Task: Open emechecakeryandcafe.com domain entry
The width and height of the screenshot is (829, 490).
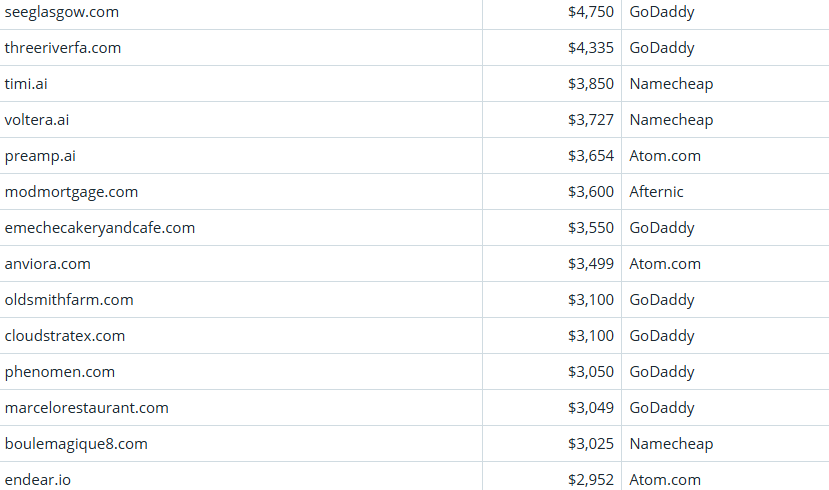Action: pos(100,228)
